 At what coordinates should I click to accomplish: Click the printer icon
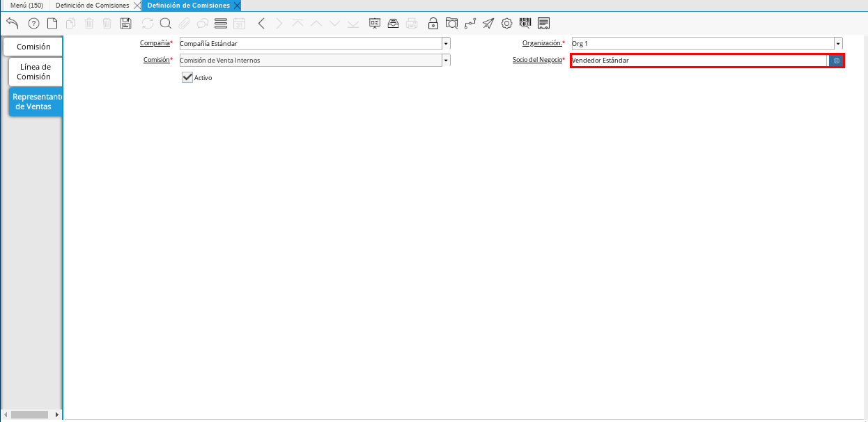tap(412, 23)
